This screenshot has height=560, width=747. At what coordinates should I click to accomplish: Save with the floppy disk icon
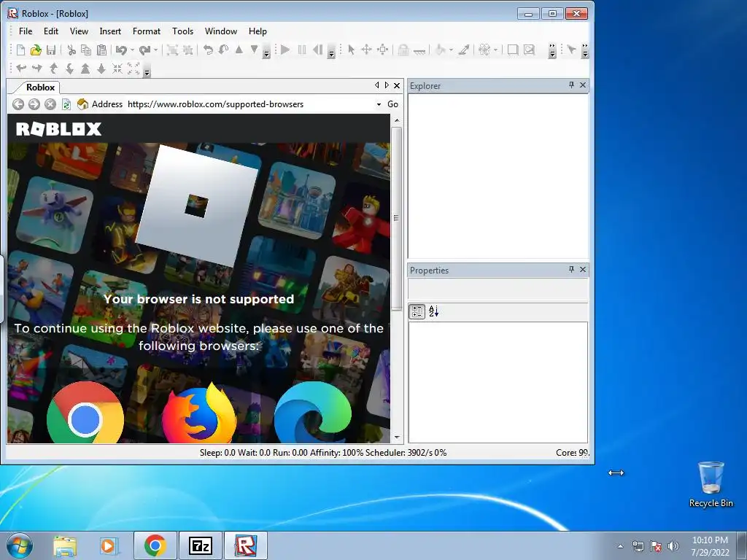(51, 50)
